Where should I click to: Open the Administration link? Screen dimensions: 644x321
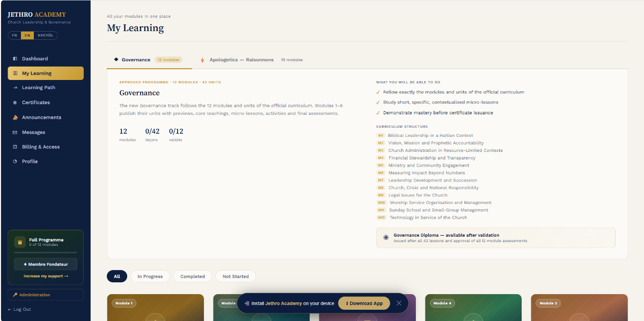click(46, 295)
